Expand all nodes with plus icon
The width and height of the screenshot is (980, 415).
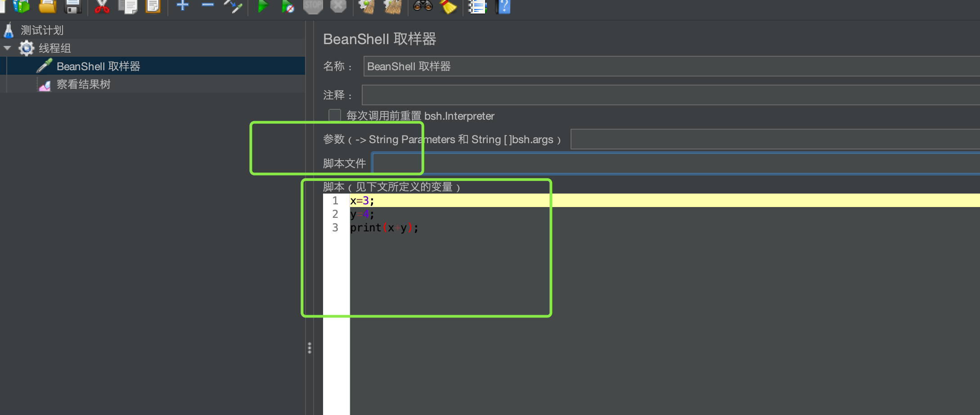point(182,5)
